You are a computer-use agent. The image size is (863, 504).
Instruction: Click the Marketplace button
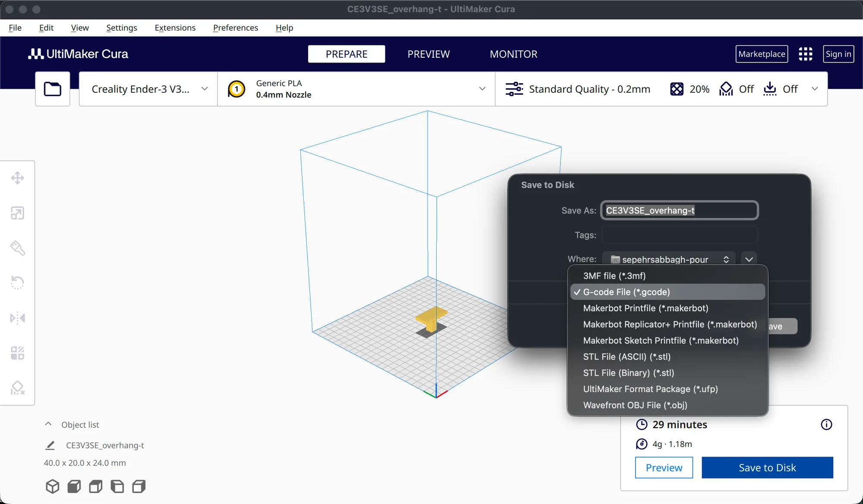762,54
